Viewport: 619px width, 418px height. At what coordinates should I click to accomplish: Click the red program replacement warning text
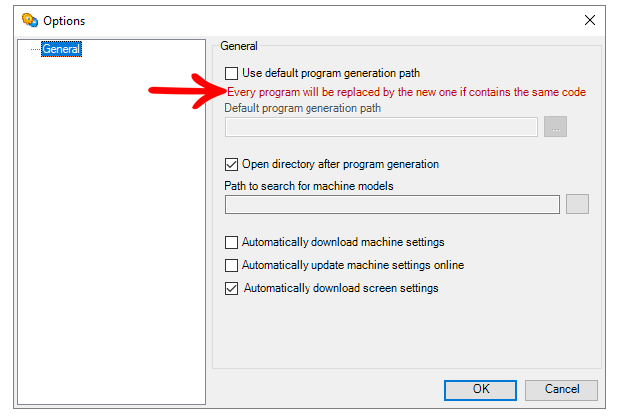(406, 92)
